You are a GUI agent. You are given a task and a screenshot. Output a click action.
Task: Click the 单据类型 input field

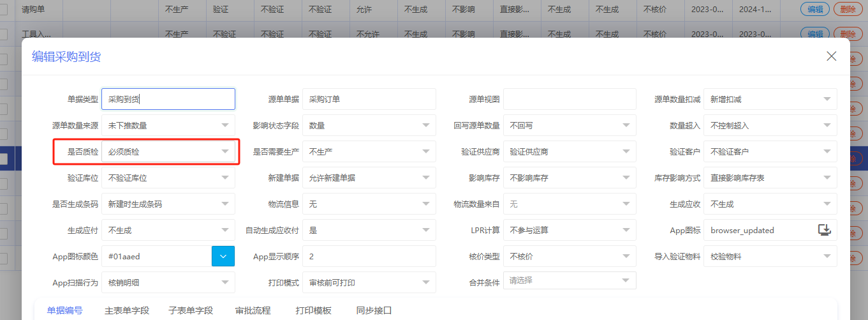[x=168, y=99]
